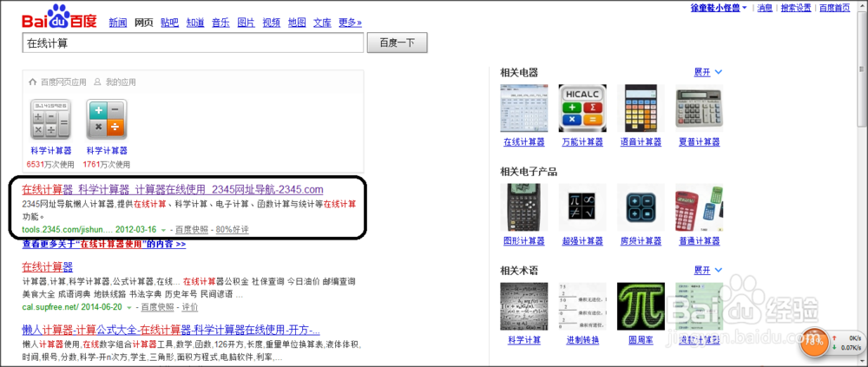868x367 pixels.
Task: Open the 更多» menu link
Action: pyautogui.click(x=351, y=23)
